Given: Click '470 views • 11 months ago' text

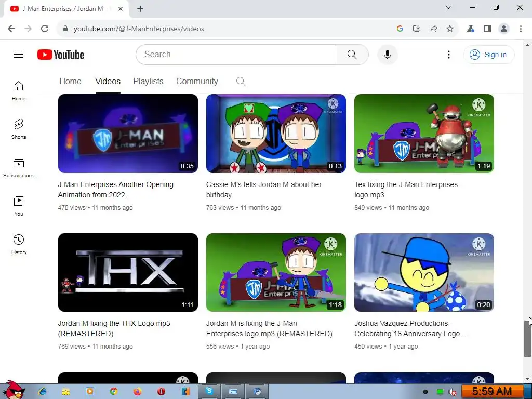Looking at the screenshot, I should click(96, 208).
